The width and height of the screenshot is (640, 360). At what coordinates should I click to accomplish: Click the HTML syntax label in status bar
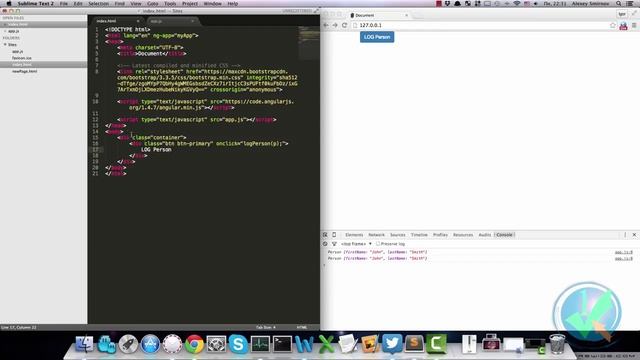coord(302,327)
